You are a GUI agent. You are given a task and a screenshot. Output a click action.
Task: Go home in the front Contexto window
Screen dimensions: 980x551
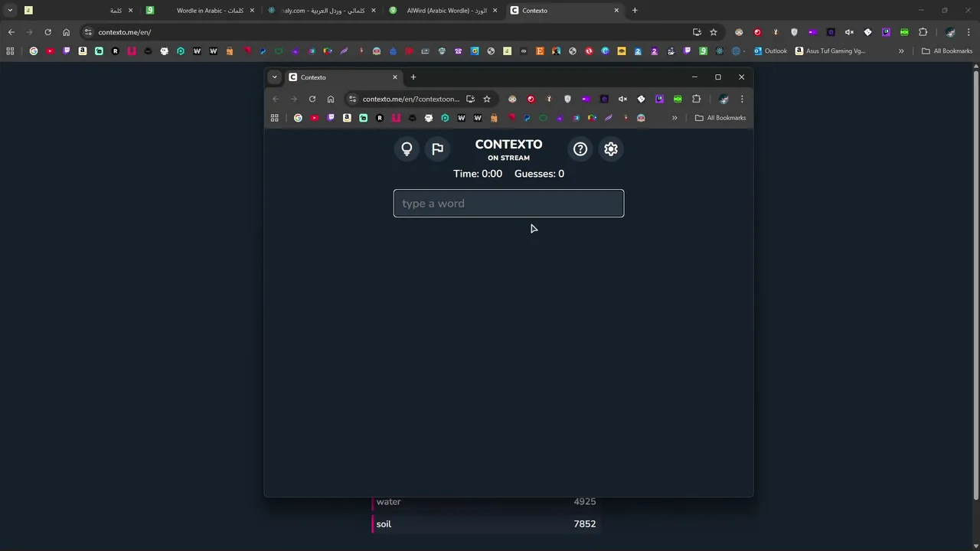click(x=331, y=99)
